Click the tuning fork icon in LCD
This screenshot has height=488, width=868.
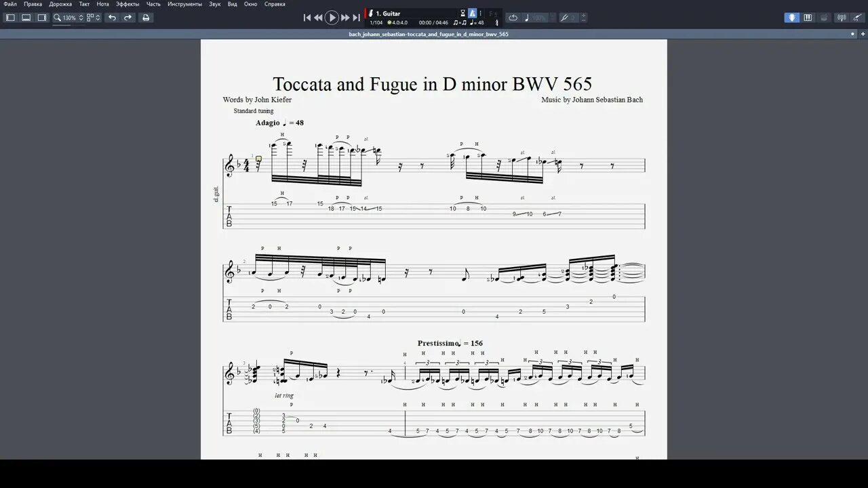497,22
